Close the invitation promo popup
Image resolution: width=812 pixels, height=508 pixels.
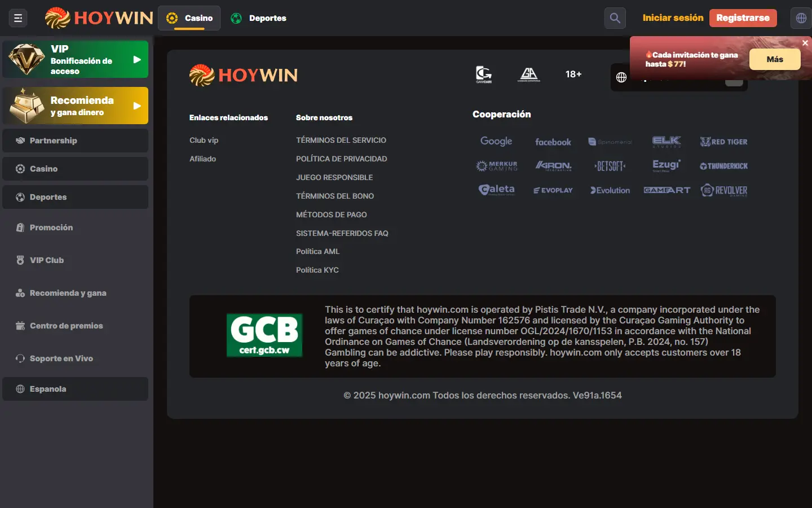[805, 43]
